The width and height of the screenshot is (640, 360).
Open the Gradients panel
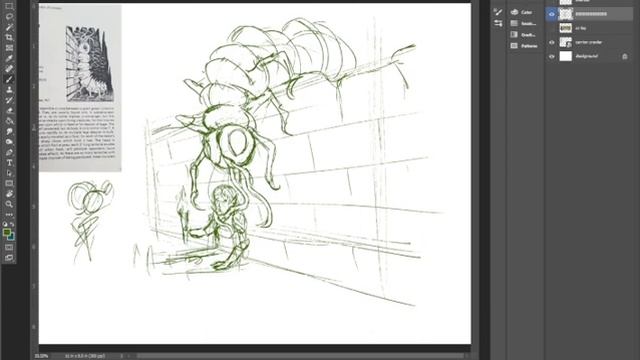[x=523, y=35]
